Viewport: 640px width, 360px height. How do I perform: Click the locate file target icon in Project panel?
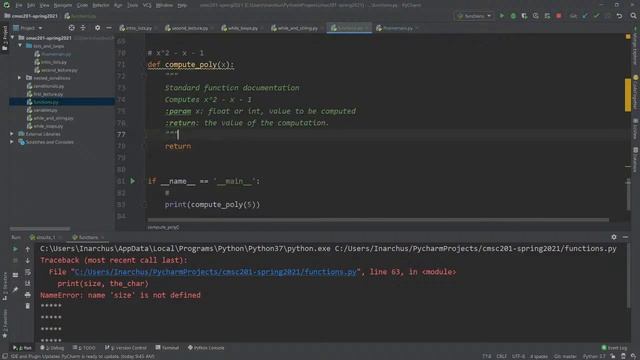[x=71, y=28]
